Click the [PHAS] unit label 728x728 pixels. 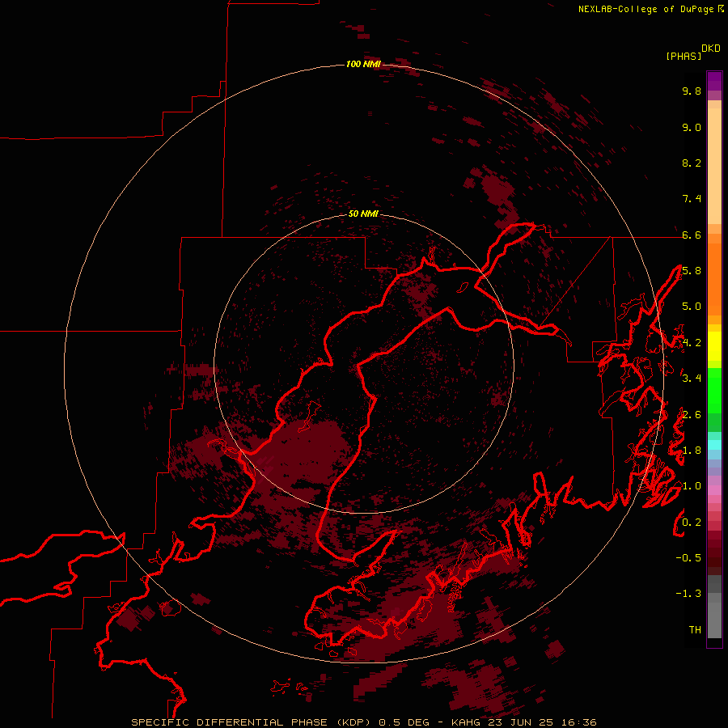click(684, 56)
